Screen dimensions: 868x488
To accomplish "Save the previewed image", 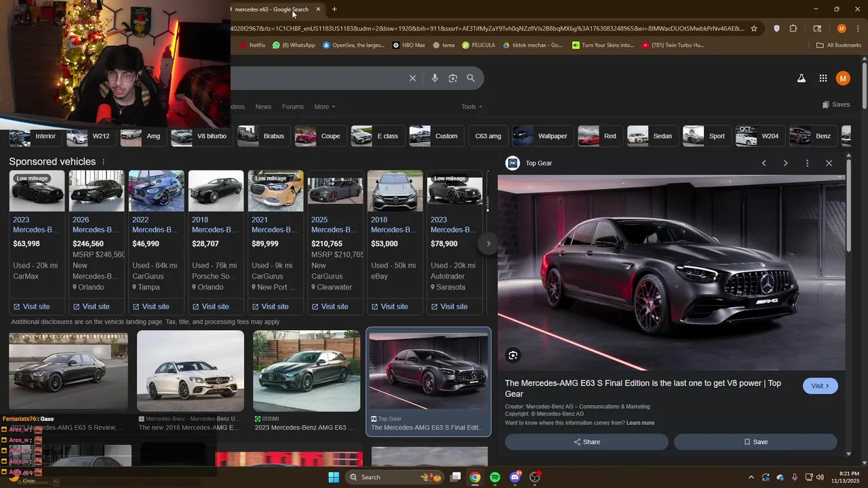I will pos(755,442).
